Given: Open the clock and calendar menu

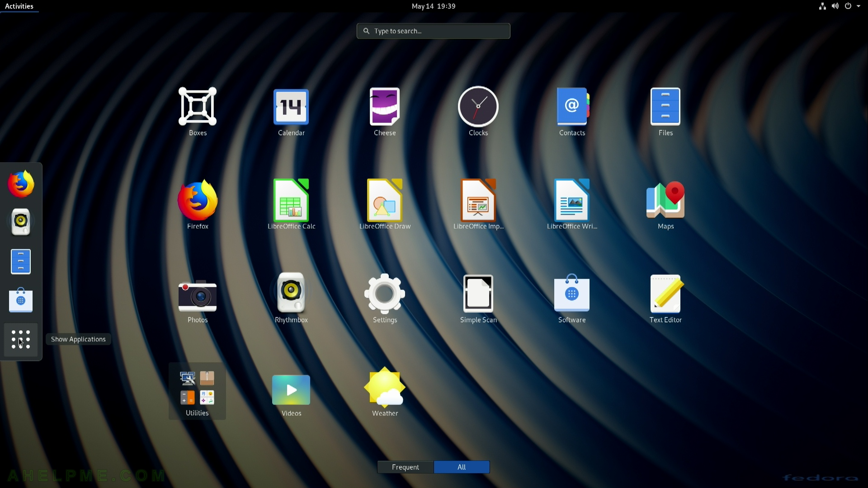Looking at the screenshot, I should 434,6.
